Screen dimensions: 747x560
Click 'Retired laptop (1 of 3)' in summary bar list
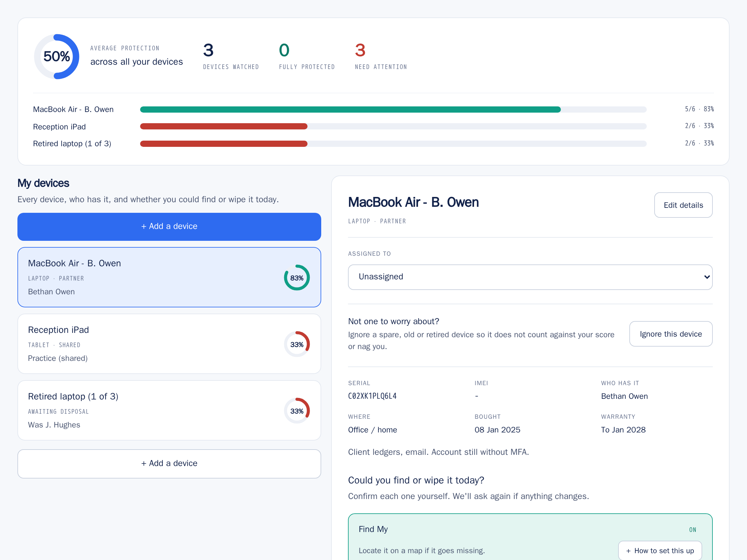pyautogui.click(x=72, y=143)
